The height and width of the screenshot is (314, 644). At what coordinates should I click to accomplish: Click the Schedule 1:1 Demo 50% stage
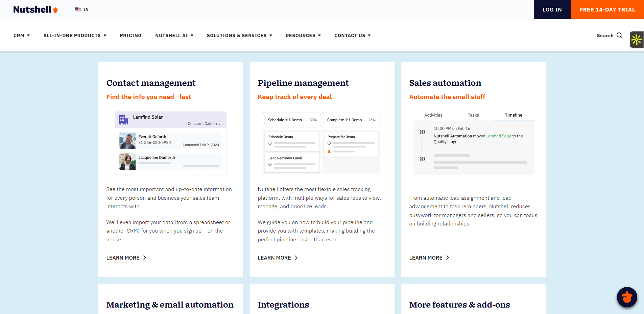[292, 120]
